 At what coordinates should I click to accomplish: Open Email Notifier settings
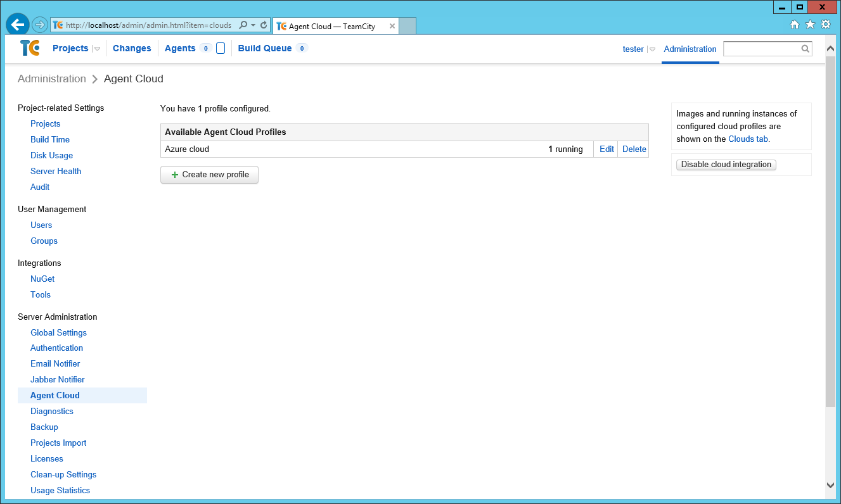[x=55, y=363]
